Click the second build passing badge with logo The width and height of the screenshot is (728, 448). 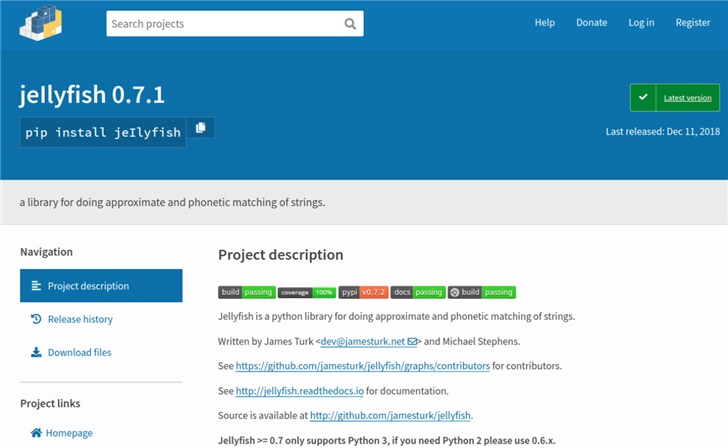tap(482, 292)
